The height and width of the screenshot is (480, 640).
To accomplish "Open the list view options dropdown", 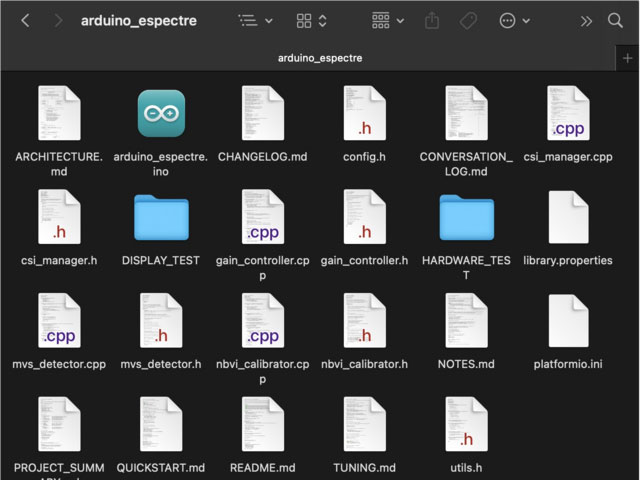I will 256,20.
